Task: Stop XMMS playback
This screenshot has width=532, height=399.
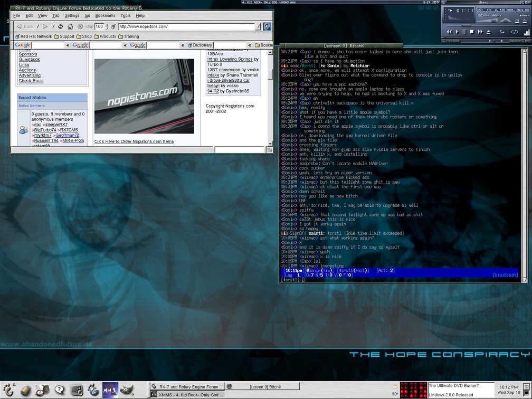Action: (x=472, y=32)
